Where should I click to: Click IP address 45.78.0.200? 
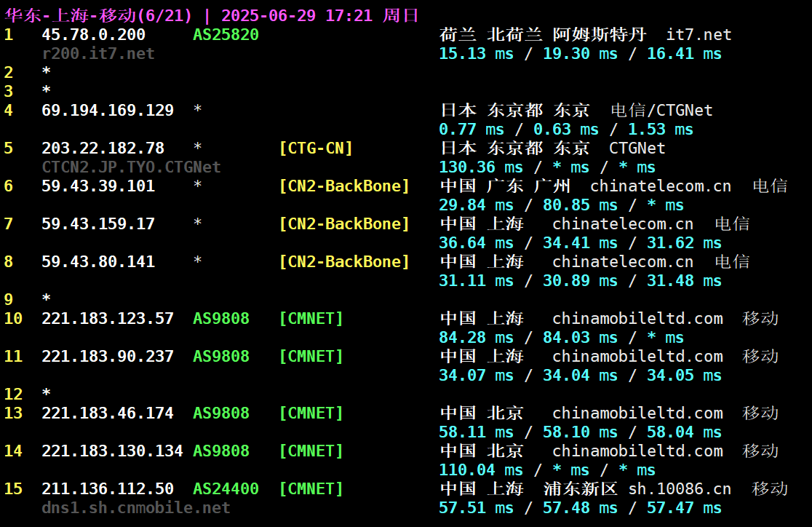(x=93, y=35)
